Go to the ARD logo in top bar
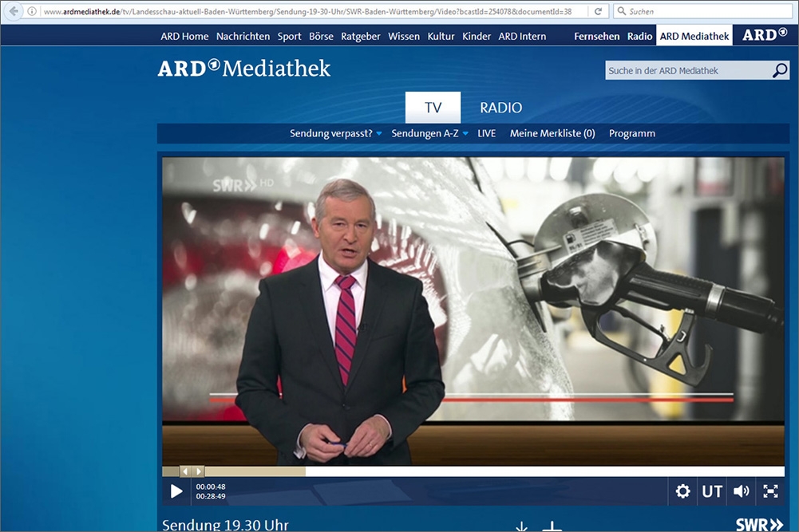 (x=765, y=35)
